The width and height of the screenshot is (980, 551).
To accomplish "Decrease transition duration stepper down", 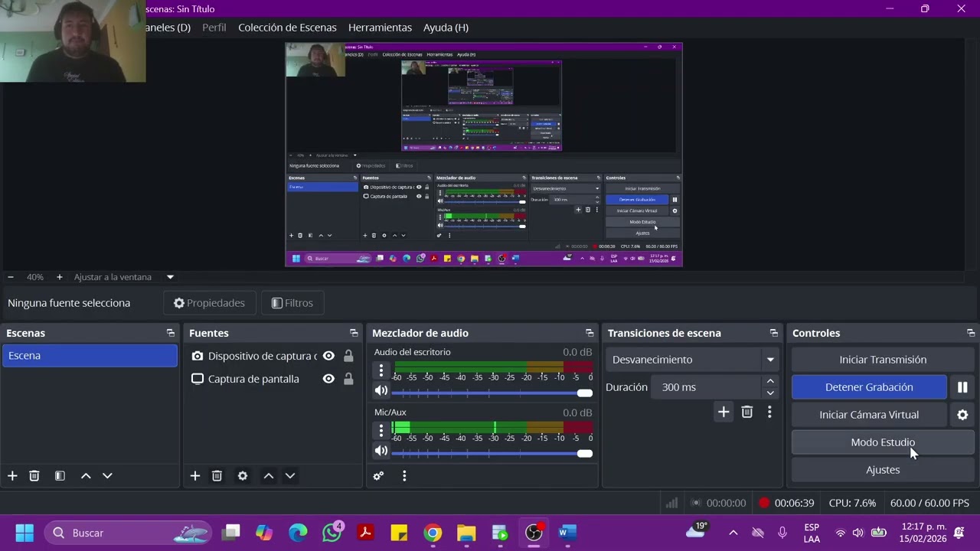I will [x=770, y=393].
